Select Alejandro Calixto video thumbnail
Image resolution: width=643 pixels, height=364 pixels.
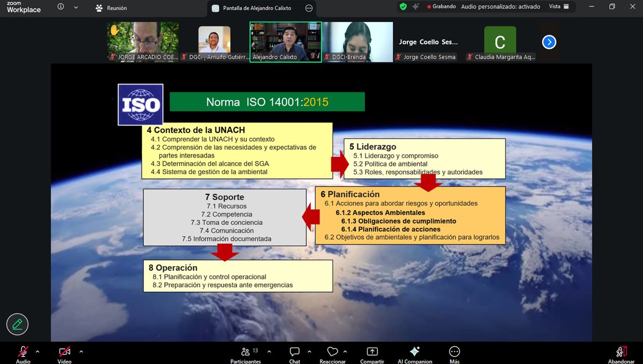click(286, 42)
